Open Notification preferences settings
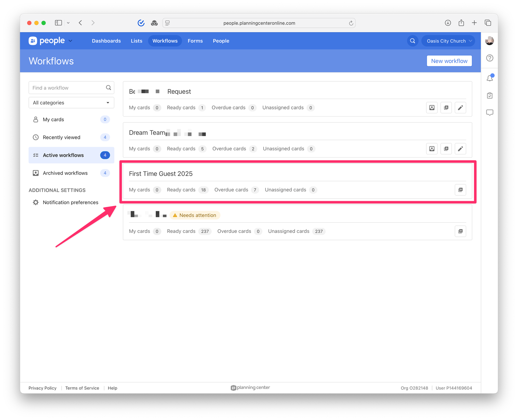Image resolution: width=518 pixels, height=420 pixels. [x=70, y=202]
